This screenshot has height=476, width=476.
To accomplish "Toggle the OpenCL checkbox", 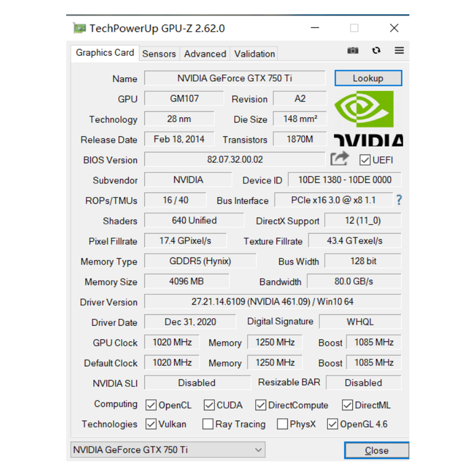I will tap(151, 405).
